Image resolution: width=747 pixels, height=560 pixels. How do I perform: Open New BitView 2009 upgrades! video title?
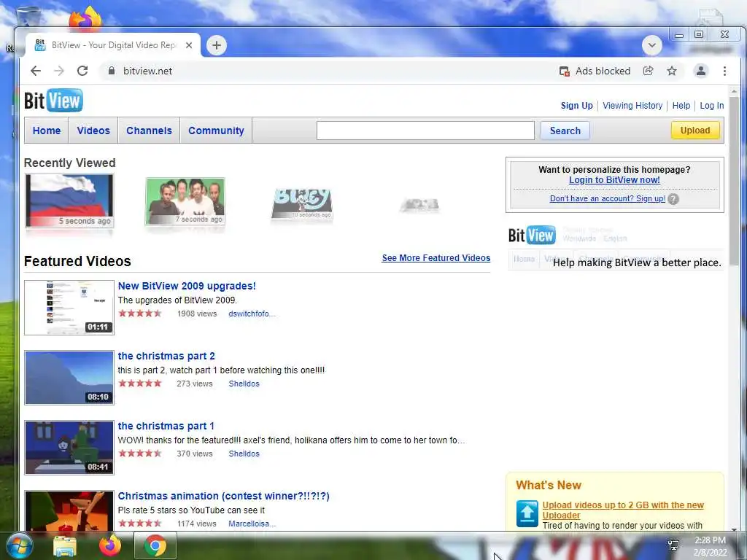pos(187,286)
